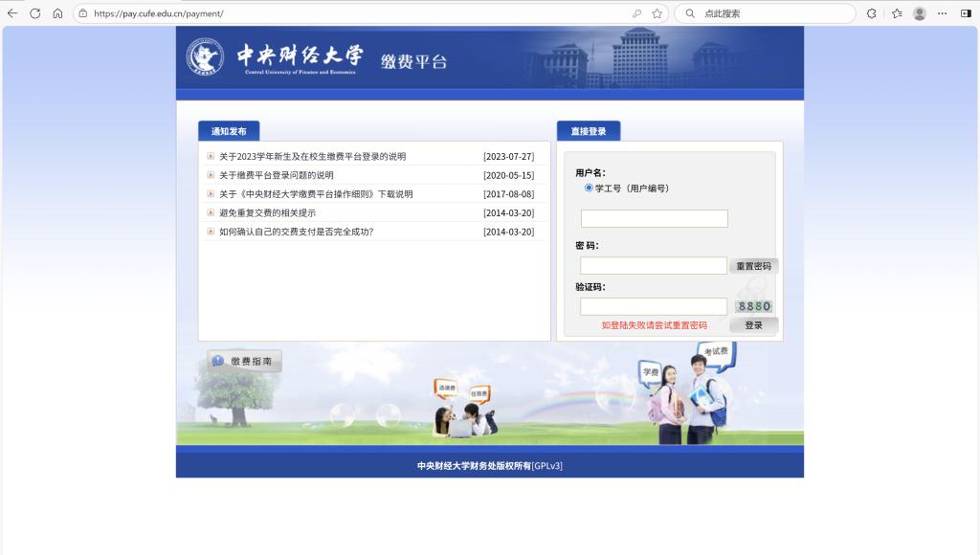This screenshot has width=980, height=555.
Task: Click the browser back arrow
Action: [12, 13]
